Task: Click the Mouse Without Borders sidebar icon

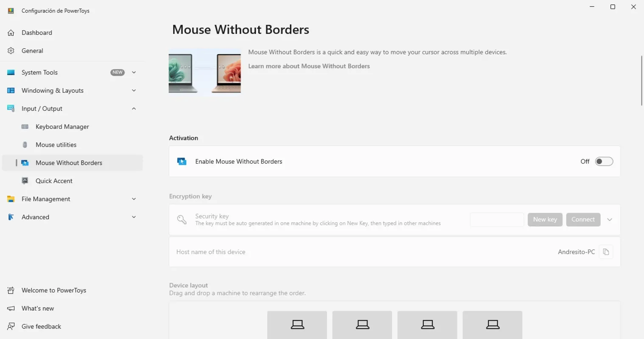Action: click(x=25, y=163)
